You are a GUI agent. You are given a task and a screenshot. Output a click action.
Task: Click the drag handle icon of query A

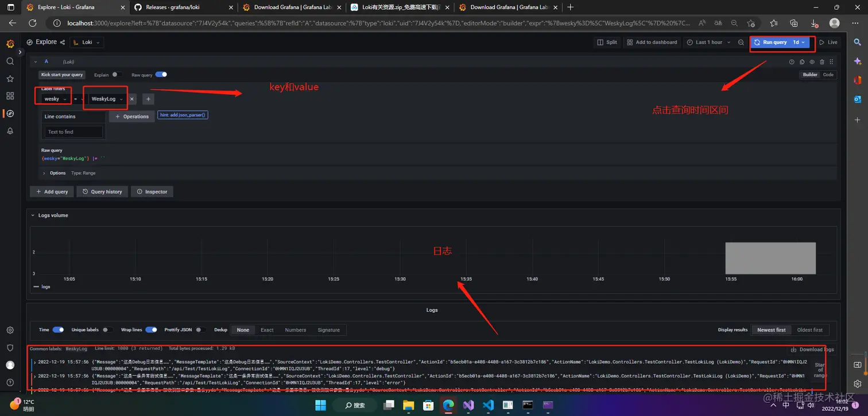click(x=831, y=61)
